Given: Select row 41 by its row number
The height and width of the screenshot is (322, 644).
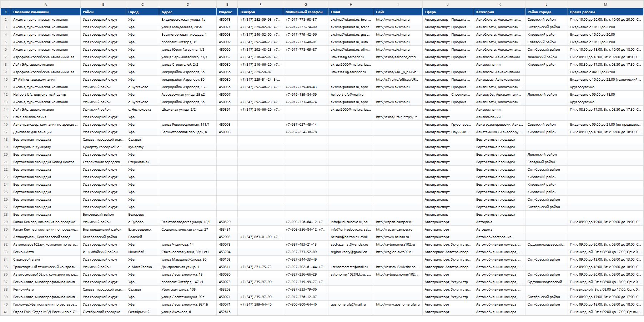Looking at the screenshot, I should click(6, 312).
